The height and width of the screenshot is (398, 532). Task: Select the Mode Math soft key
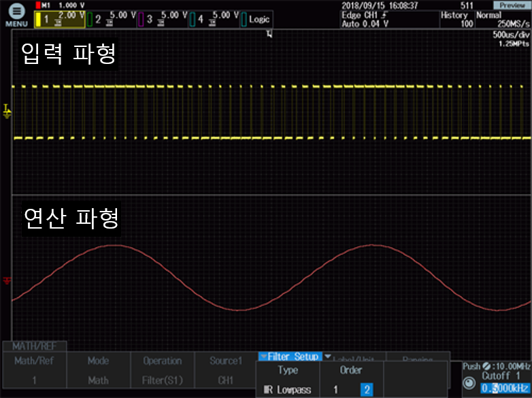pyautogui.click(x=99, y=370)
